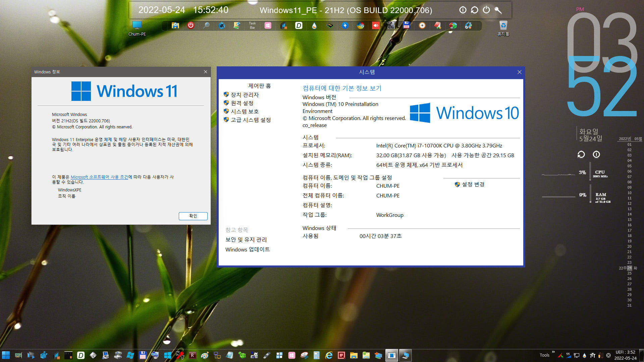Viewport: 644px width, 362px height.
Task: Open the blue floppy disk icon on taskbar
Action: [143, 355]
